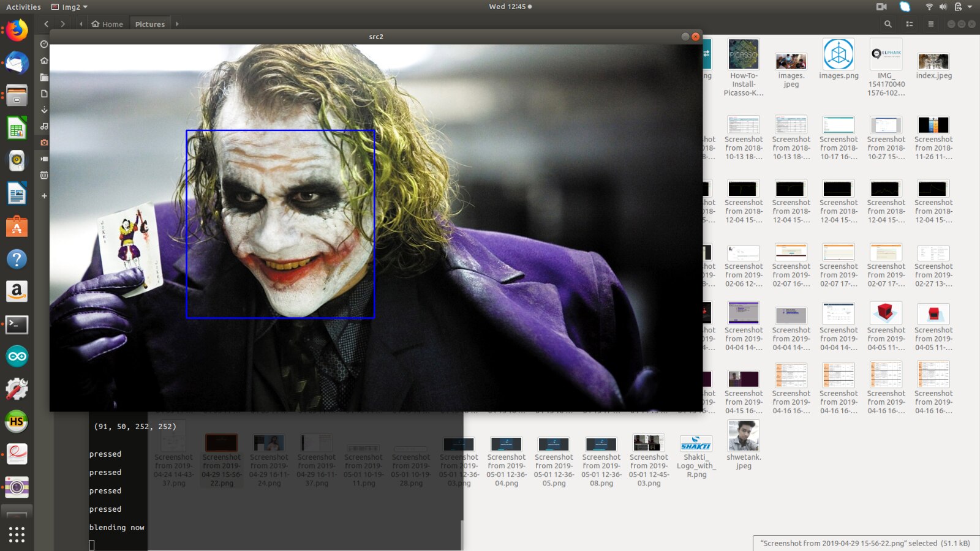Viewport: 980px width, 551px height.
Task: Click the Videos sidebar icon
Action: 44,159
